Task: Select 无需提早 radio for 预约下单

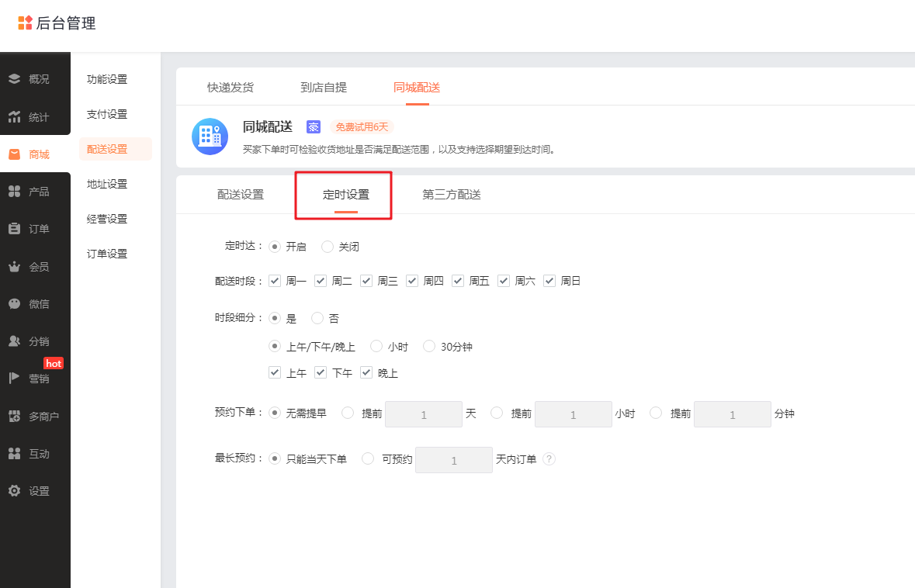Action: pos(275,413)
